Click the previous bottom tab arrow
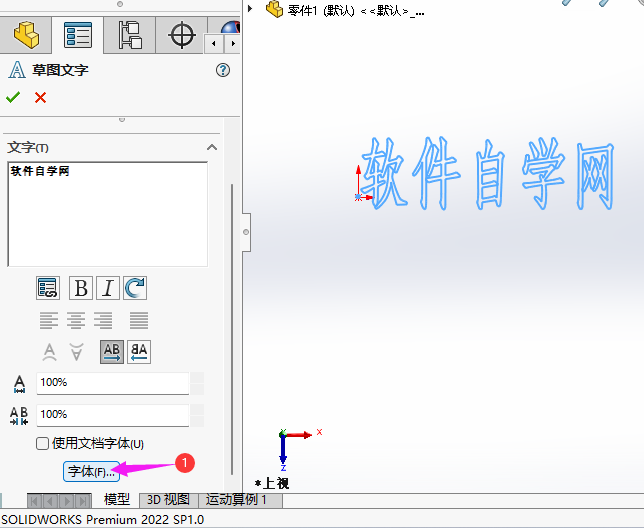Screen dimensions: 644x528 tap(51, 501)
